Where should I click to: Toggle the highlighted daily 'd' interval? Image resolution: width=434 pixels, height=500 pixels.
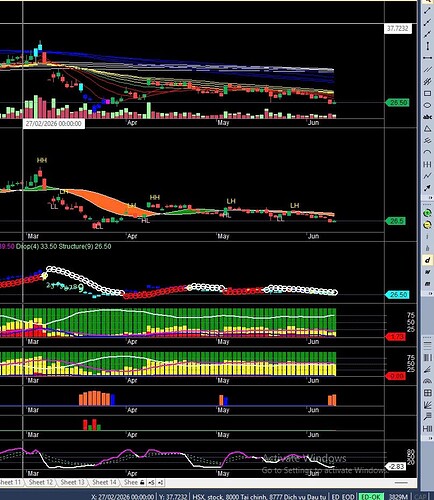click(x=427, y=260)
